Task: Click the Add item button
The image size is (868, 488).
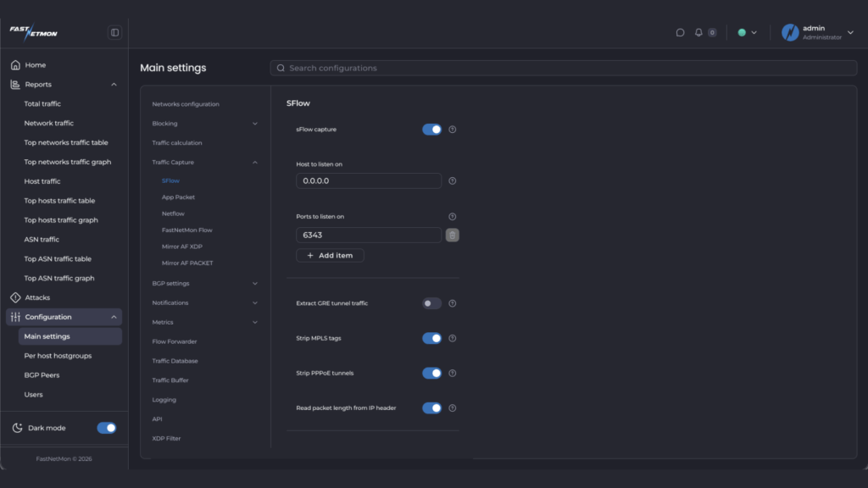Action: [330, 255]
